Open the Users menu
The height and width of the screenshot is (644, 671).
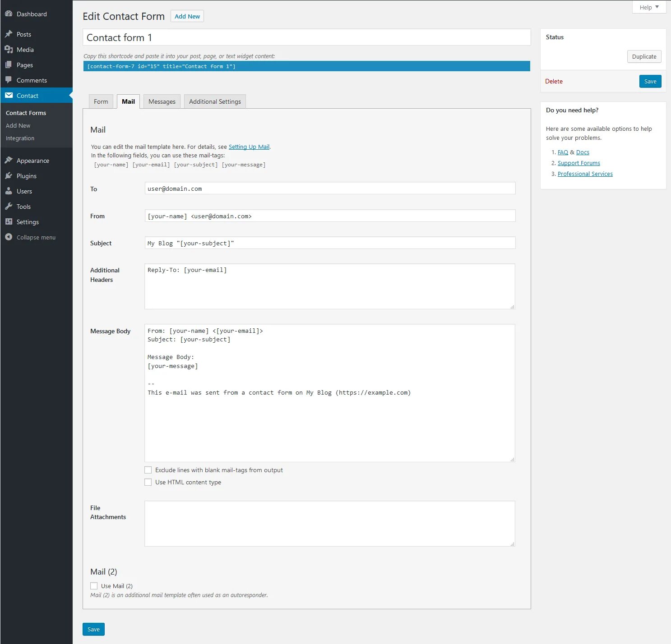(x=36, y=191)
